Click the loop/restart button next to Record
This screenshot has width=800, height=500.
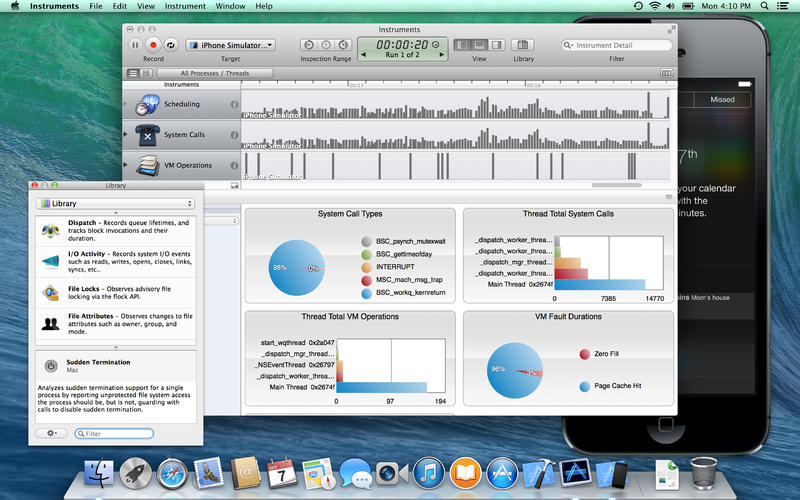(x=171, y=45)
